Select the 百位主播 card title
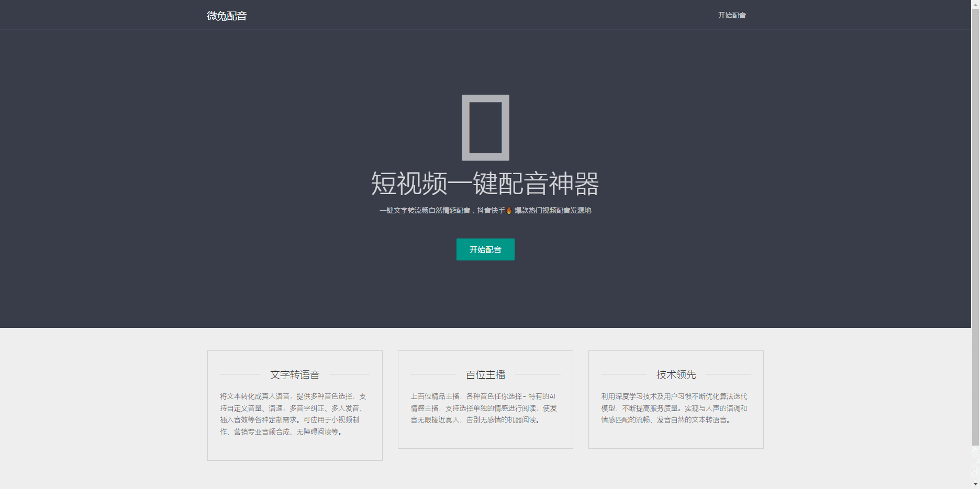 (x=485, y=374)
